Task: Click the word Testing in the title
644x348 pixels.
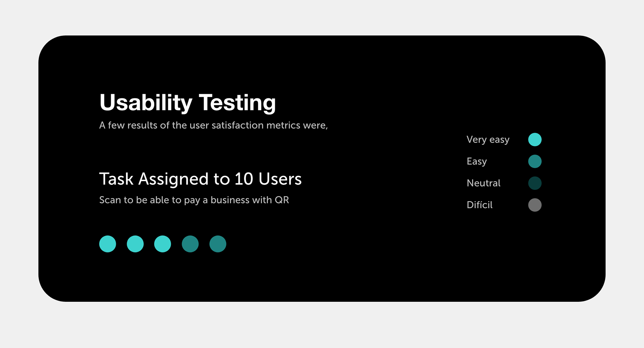Action: (x=237, y=103)
